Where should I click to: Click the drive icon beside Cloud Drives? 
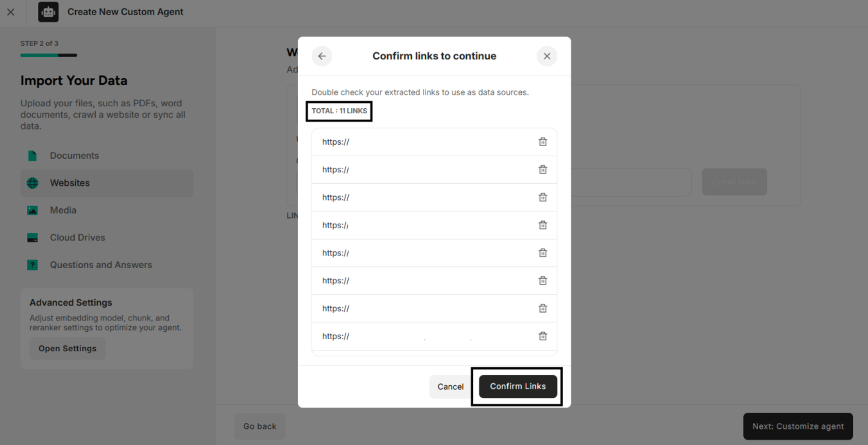[x=32, y=237]
